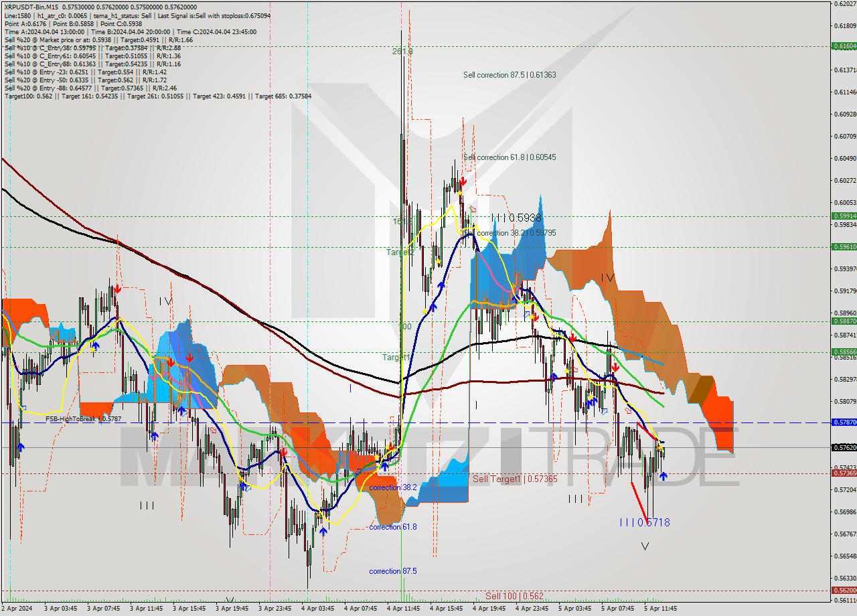Screen dimensions: 857x616
Task: Click the green Target1 label
Action: coord(396,358)
